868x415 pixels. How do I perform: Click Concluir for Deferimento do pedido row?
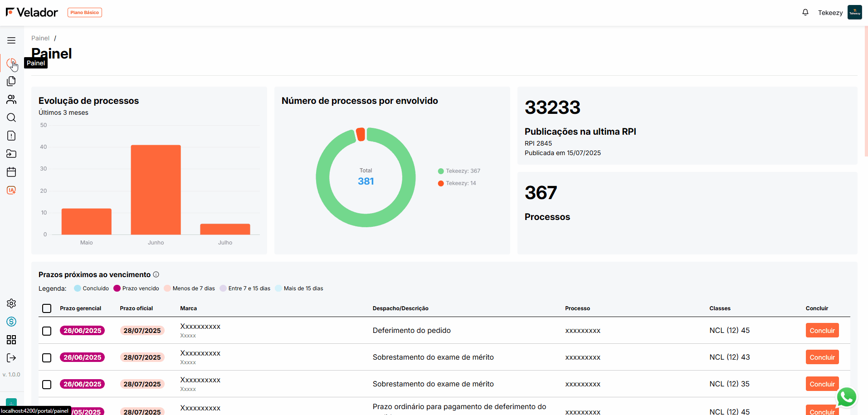tap(822, 331)
